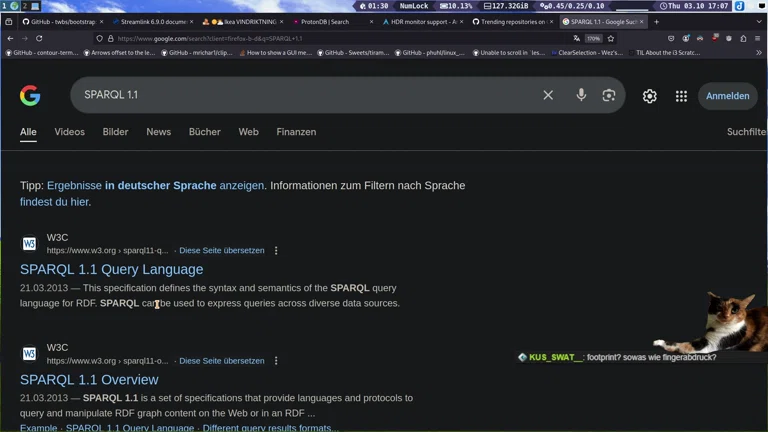Open the SPARQL 1.1 Overview result

(89, 380)
